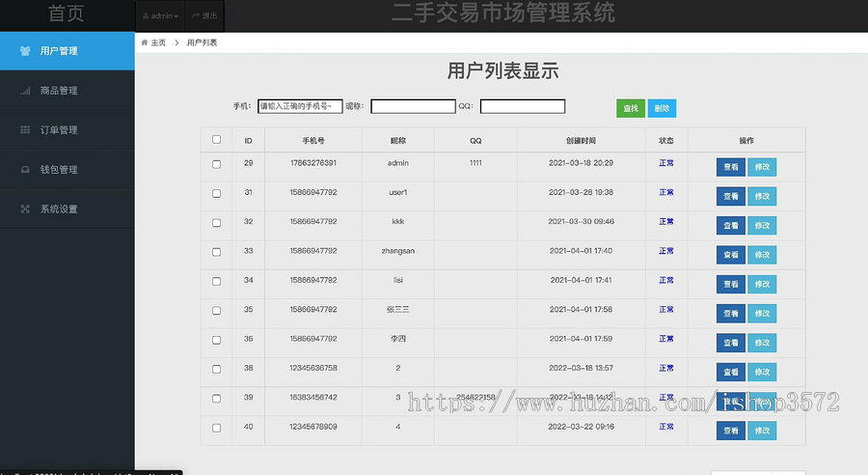This screenshot has height=475, width=868.
Task: Click the 商品管理 bar chart icon
Action: (x=25, y=91)
